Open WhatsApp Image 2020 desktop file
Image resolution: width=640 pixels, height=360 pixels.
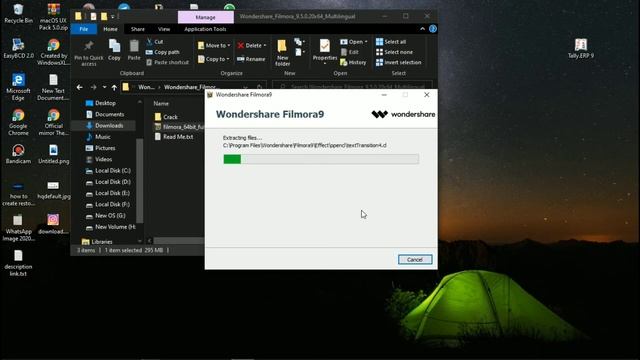(x=18, y=228)
